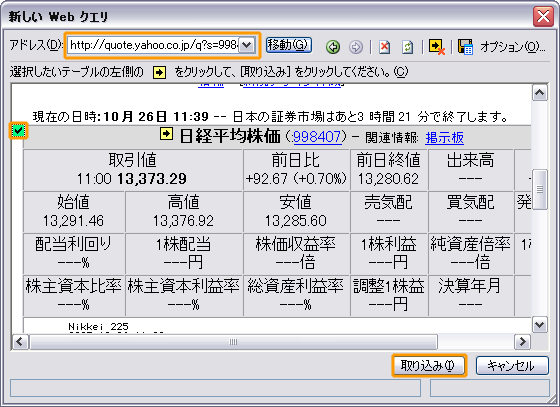Go back with the green arrow icon
This screenshot has width=560, height=407.
(x=333, y=47)
